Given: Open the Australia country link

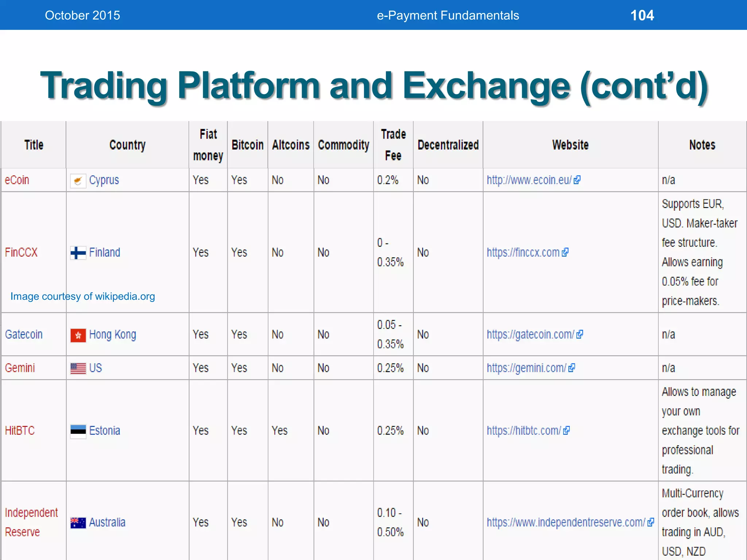Looking at the screenshot, I should coord(107,522).
